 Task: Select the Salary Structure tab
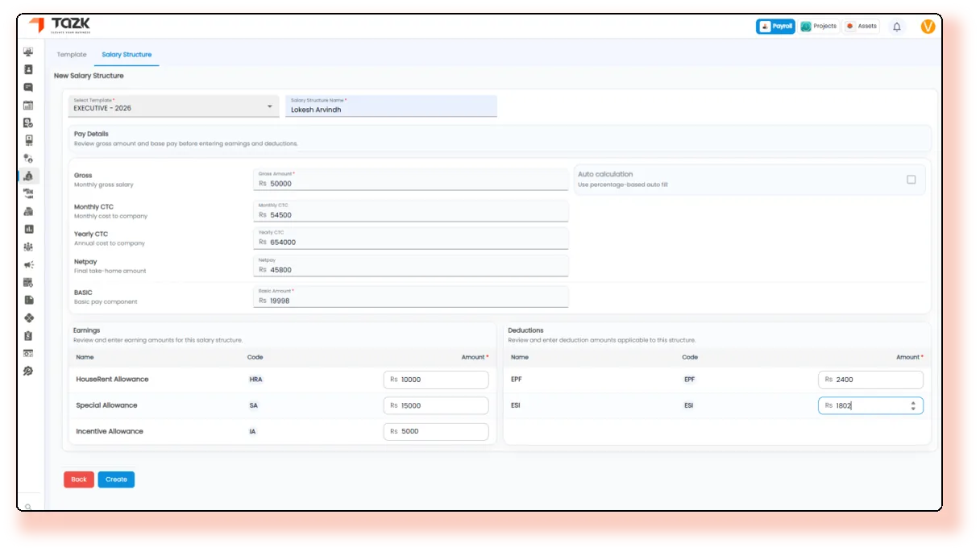(127, 55)
